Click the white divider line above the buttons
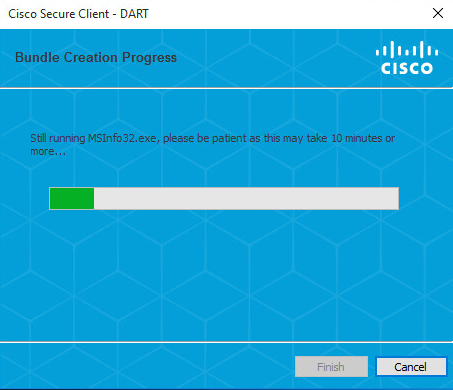This screenshot has height=390, width=453. coord(226,342)
